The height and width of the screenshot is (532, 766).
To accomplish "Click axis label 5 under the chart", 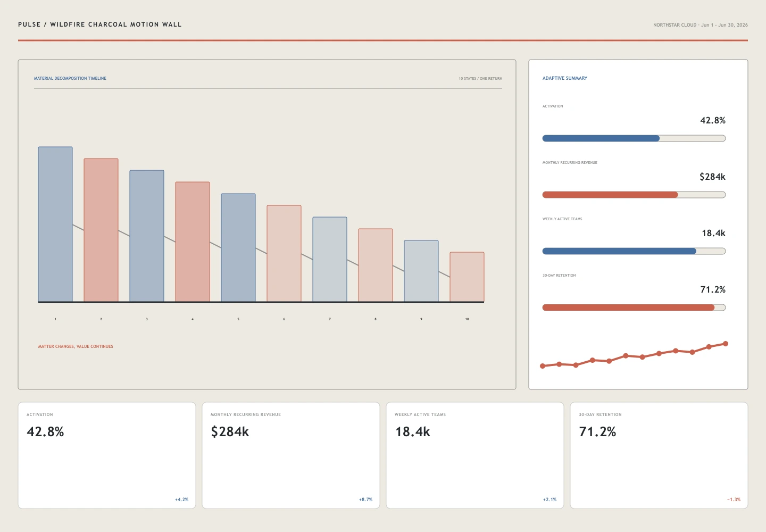I will 238,319.
